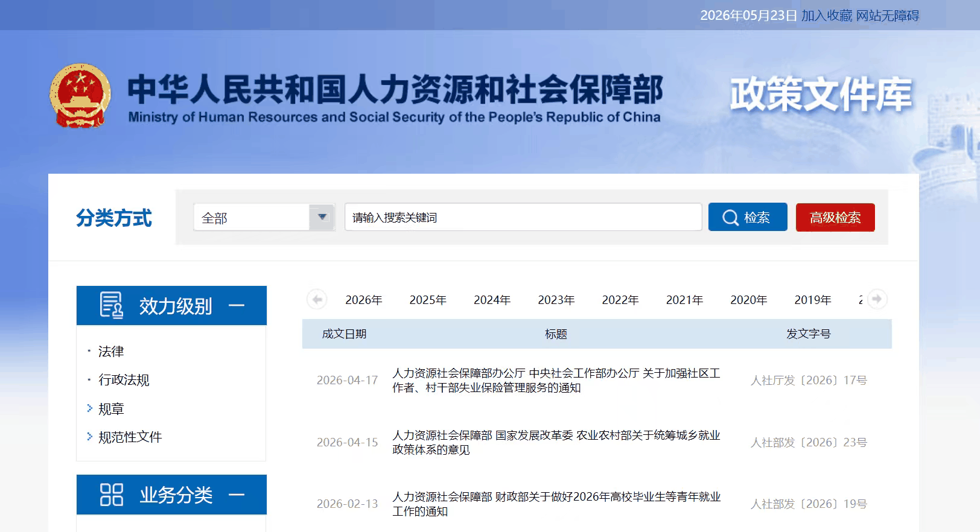This screenshot has width=980, height=532.
Task: Click the 效力级别 document icon
Action: (x=111, y=305)
